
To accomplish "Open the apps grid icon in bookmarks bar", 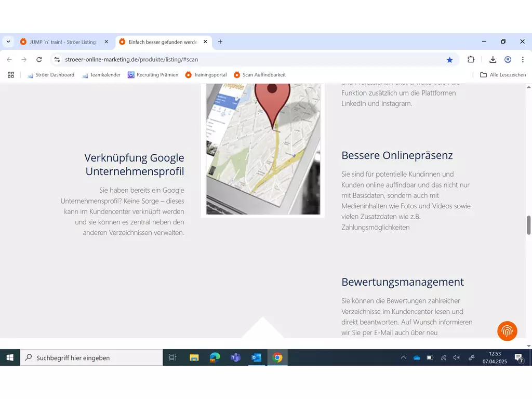I will pos(11,75).
